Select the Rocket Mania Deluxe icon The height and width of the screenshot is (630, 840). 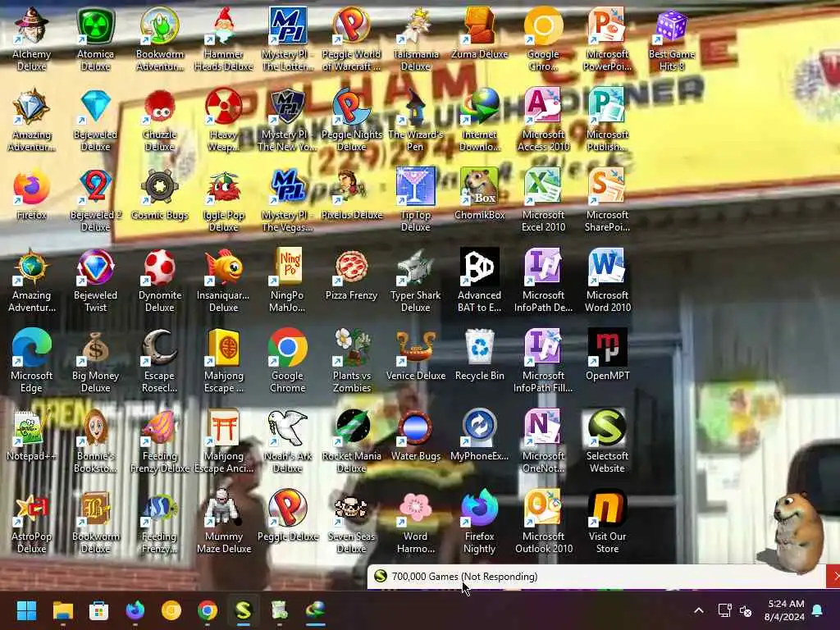[351, 441]
